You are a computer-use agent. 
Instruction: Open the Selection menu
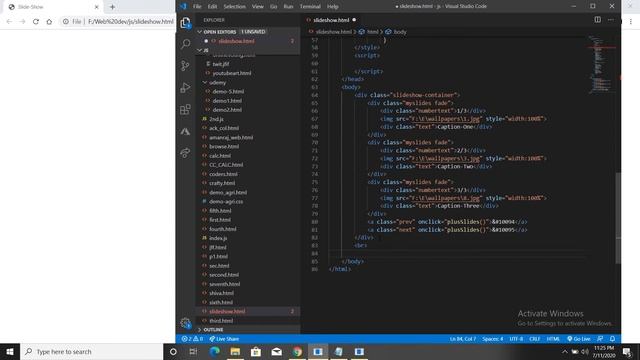click(x=235, y=7)
